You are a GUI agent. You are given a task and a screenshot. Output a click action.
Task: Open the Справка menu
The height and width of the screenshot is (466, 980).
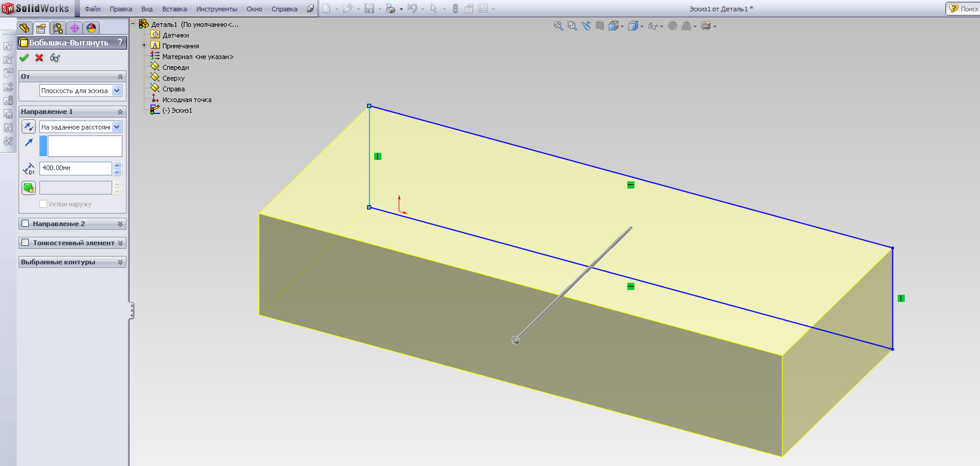point(284,9)
